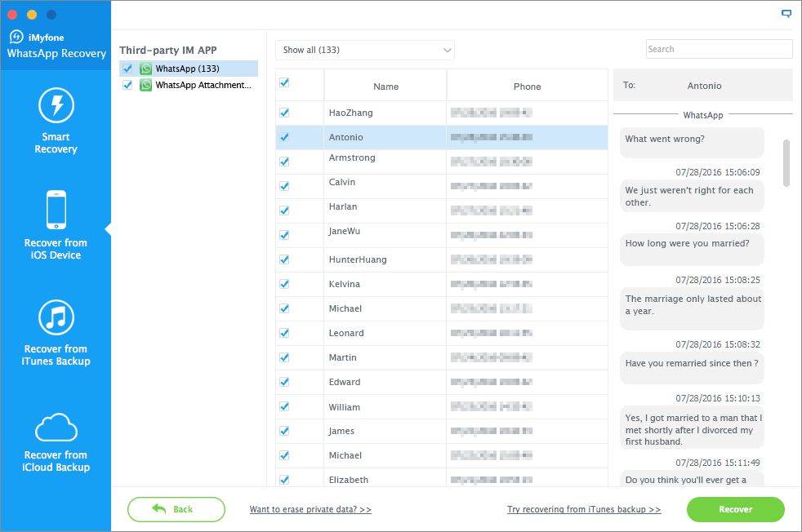The width and height of the screenshot is (802, 532).
Task: Click 'The marriage only lasted about a year.' message
Action: 692,308
